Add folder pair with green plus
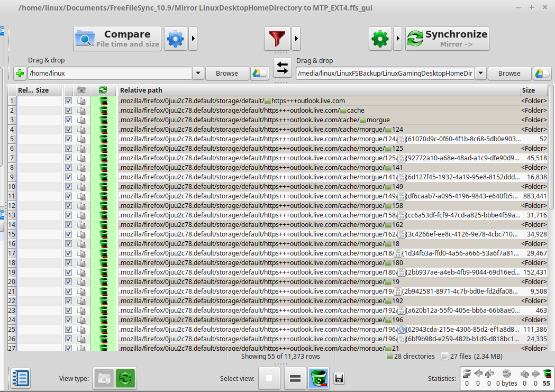Viewport: 555px width, 392px height. [x=20, y=73]
